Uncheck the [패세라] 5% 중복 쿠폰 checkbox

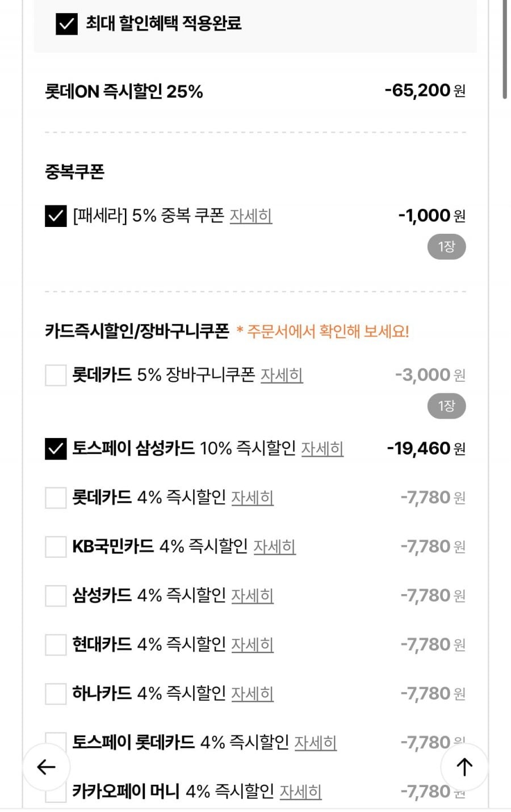pyautogui.click(x=56, y=216)
